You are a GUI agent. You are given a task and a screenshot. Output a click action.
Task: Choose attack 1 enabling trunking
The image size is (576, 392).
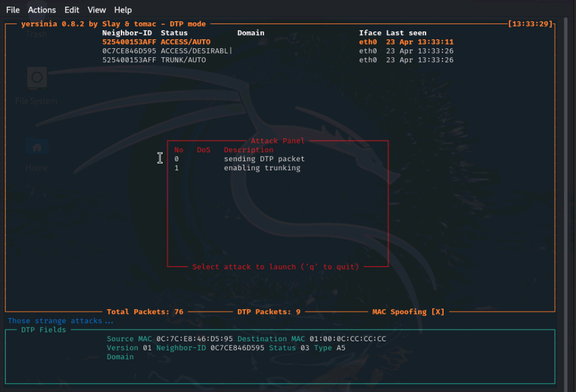pyautogui.click(x=261, y=168)
